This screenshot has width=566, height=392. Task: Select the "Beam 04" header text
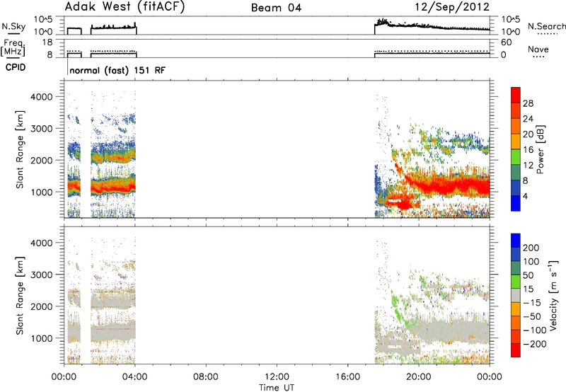point(276,8)
